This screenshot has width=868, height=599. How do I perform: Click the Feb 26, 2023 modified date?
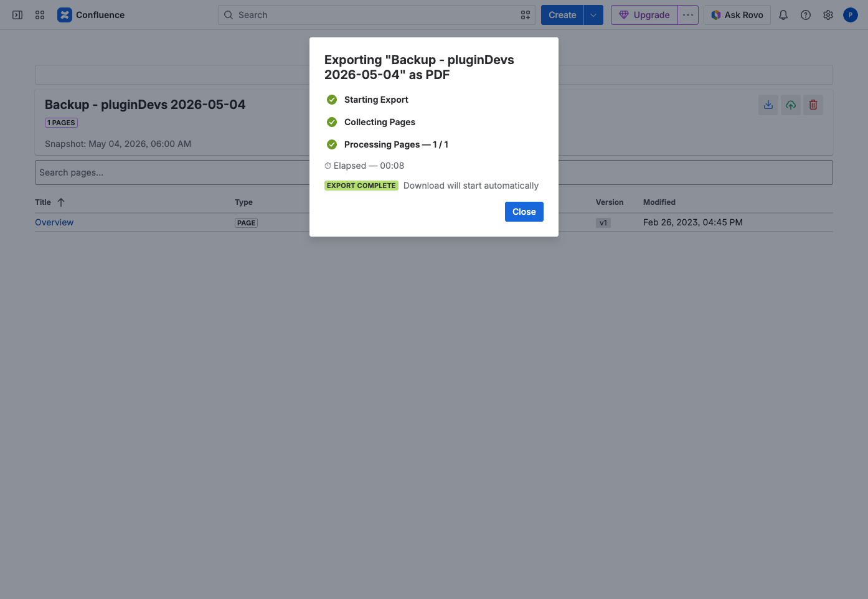[x=693, y=222]
